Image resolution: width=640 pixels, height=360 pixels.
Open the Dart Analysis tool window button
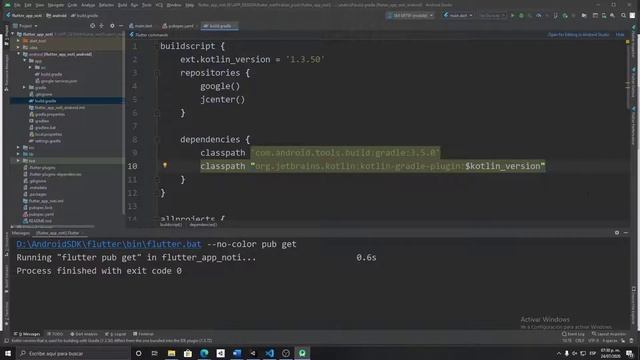click(84, 334)
